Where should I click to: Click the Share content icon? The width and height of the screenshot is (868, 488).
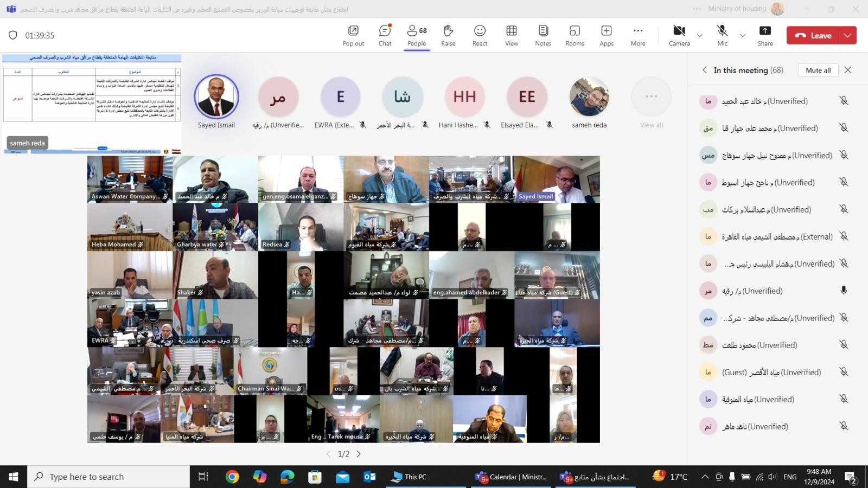765,35
